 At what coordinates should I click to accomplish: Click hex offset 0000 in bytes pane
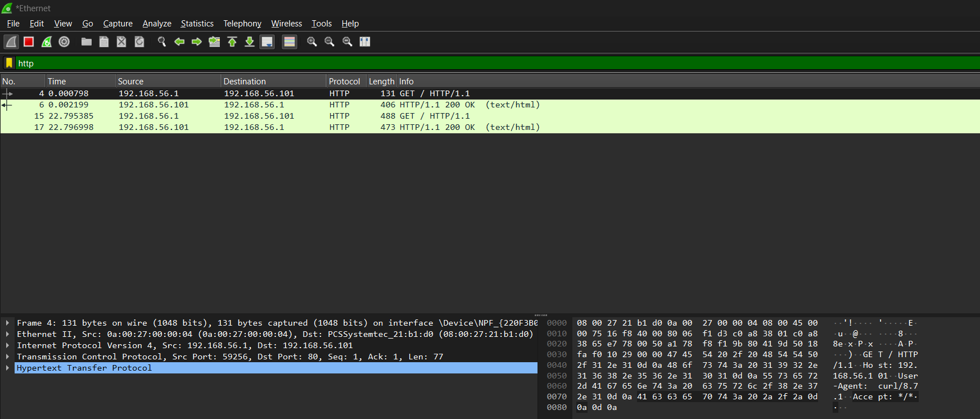(557, 323)
